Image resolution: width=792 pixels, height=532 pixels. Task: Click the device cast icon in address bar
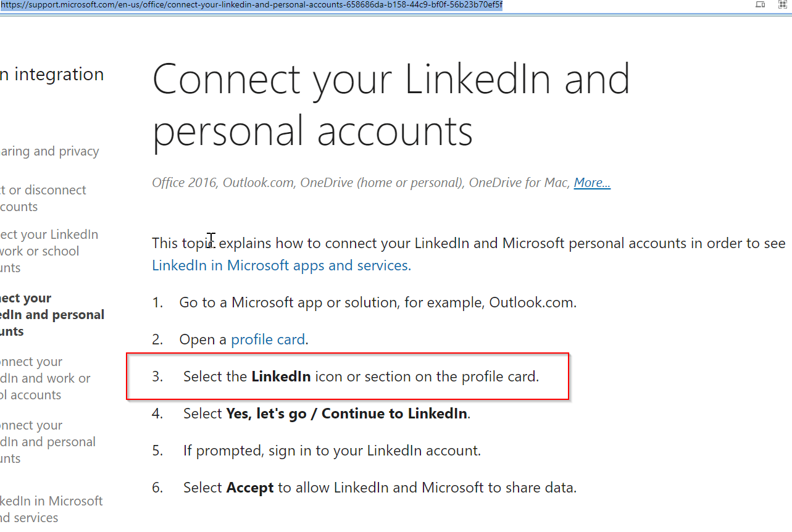coord(761,4)
